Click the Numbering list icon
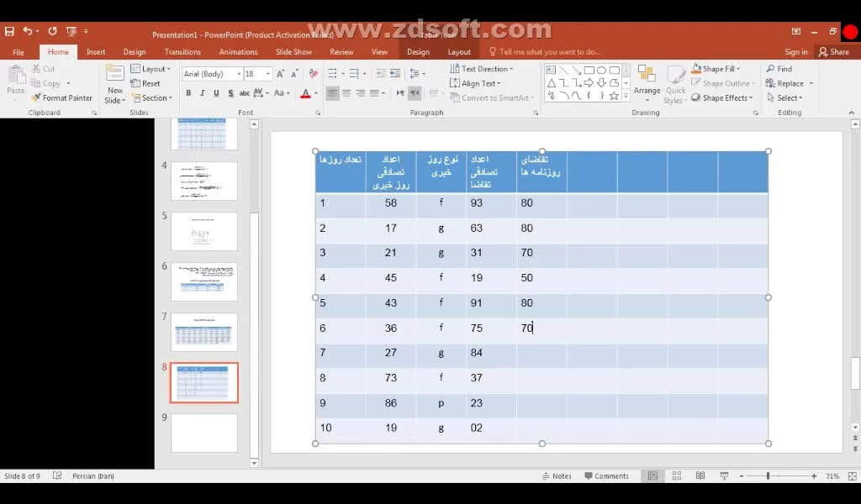The image size is (861, 504). coord(354,73)
